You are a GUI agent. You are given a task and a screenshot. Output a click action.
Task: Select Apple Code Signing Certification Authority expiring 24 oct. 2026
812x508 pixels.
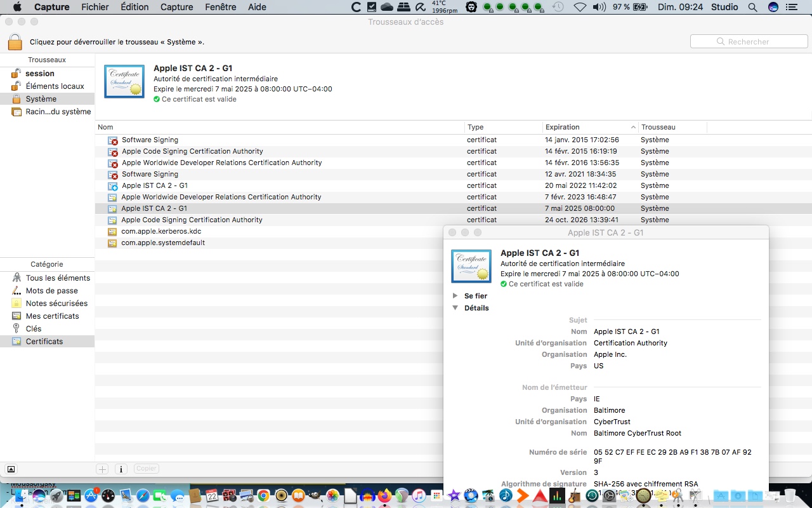point(453,220)
